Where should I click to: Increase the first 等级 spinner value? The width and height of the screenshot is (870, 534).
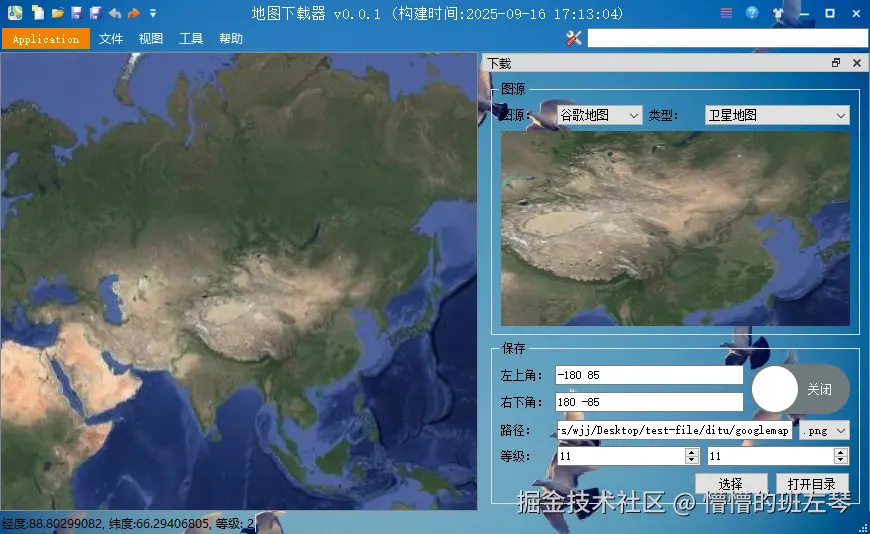coord(691,452)
